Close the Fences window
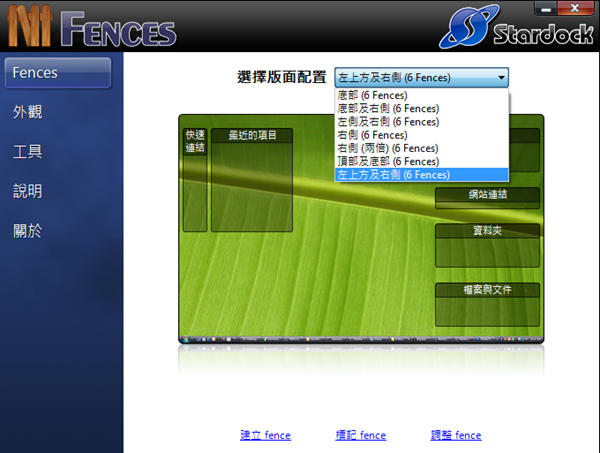 click(x=575, y=8)
